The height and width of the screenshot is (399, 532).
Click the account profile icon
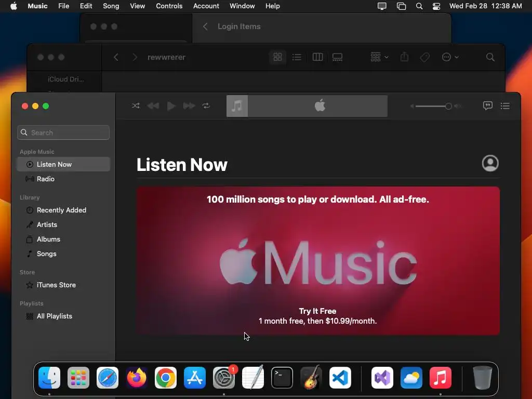pyautogui.click(x=490, y=164)
